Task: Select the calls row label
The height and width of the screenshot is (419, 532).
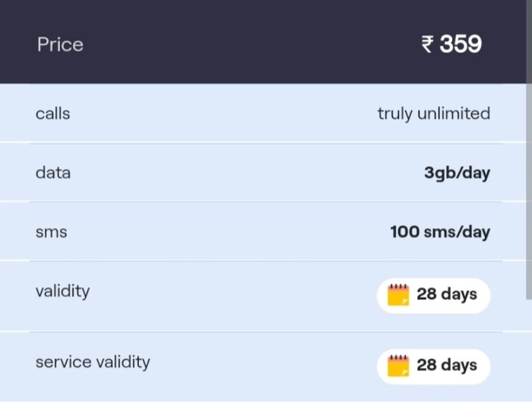Action: (x=53, y=113)
